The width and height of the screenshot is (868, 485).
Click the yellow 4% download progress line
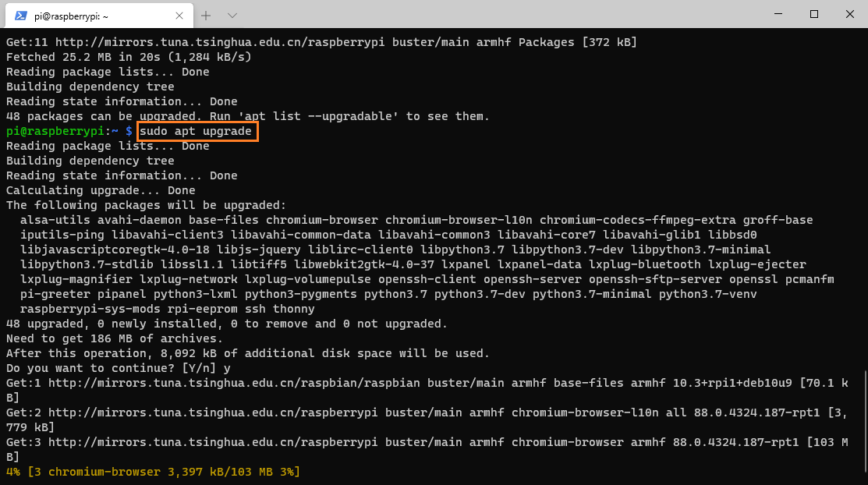154,472
